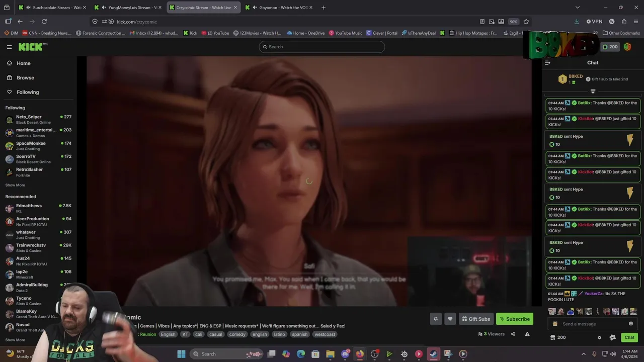Open chat settings gear icon
Screen dimensions: 644x362
[x=599, y=337]
